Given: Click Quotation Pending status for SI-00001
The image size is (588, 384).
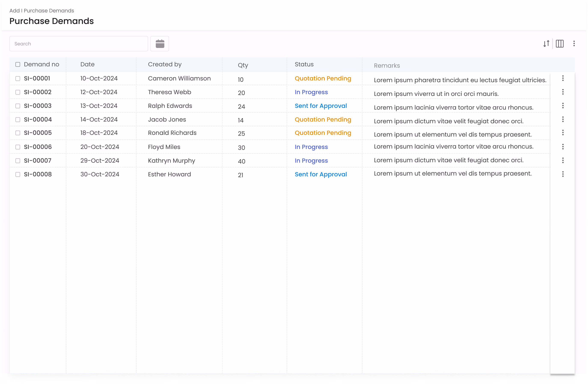Looking at the screenshot, I should click(323, 78).
